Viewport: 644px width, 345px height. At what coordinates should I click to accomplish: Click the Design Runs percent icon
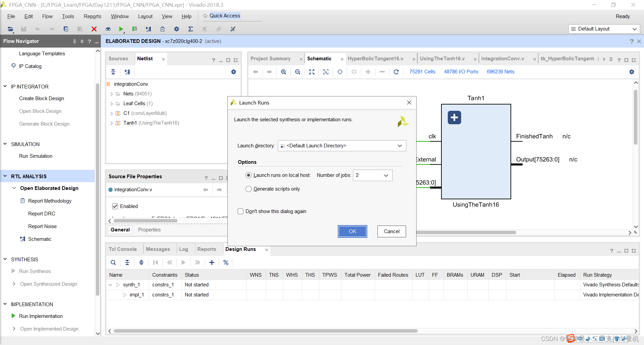[226, 263]
